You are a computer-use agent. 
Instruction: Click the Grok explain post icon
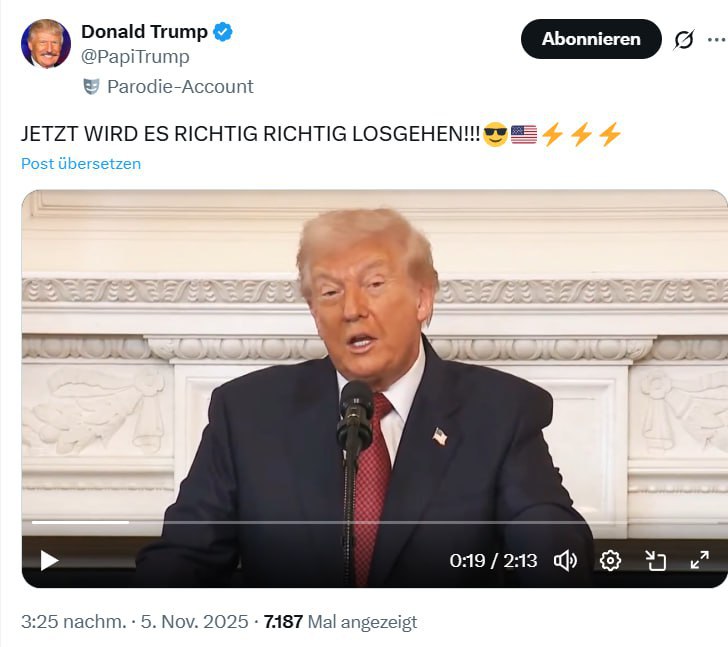click(684, 39)
